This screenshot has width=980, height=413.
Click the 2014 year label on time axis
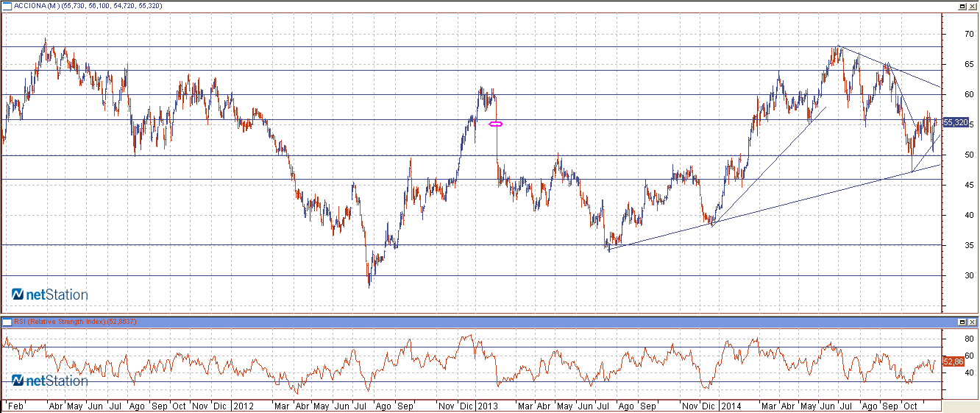click(731, 406)
